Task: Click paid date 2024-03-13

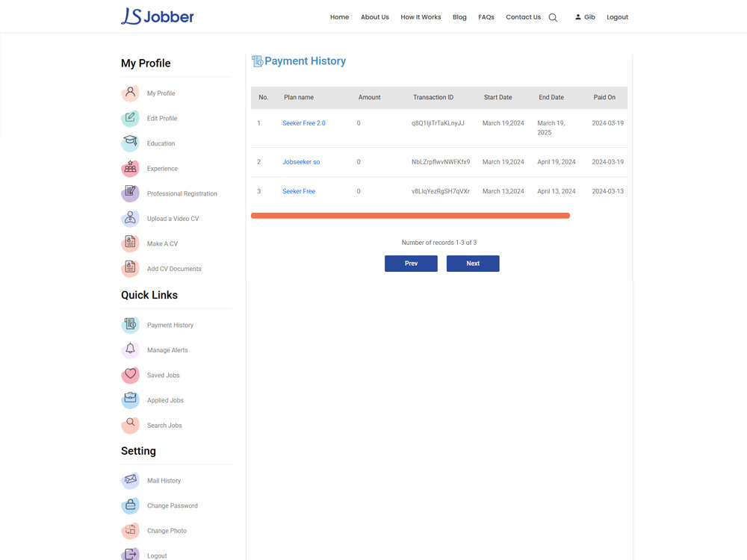Action: [607, 191]
